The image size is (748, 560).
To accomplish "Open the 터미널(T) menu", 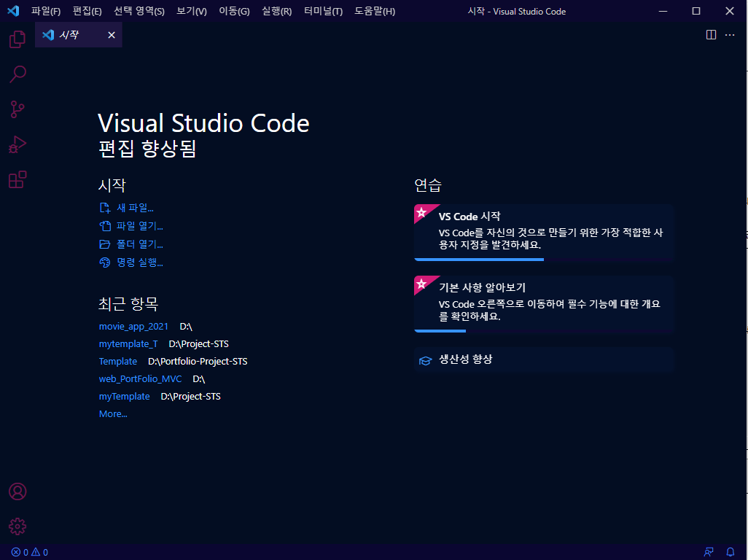I will pyautogui.click(x=323, y=11).
